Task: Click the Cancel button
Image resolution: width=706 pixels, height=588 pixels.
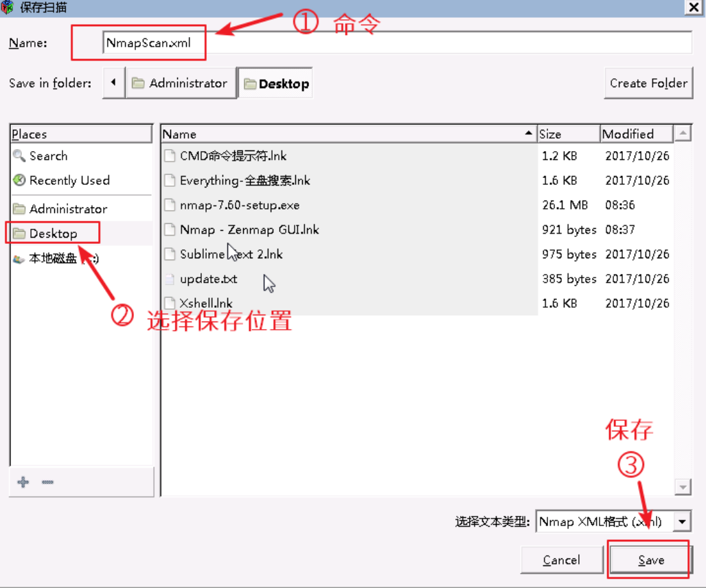Action: coord(561,560)
